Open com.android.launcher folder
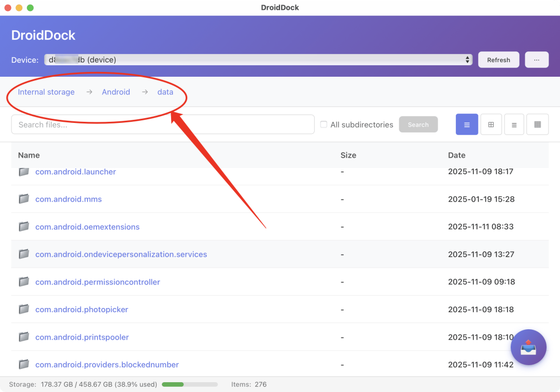This screenshot has width=560, height=392. pyautogui.click(x=75, y=172)
